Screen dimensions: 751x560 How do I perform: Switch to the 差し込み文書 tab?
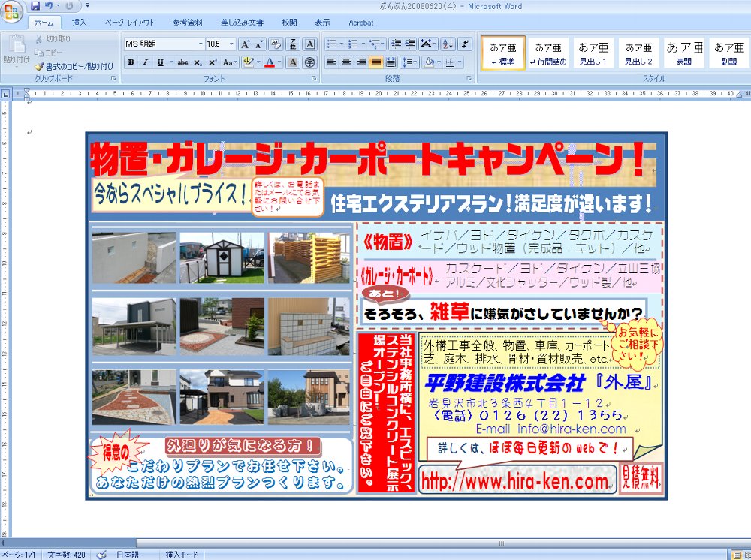(242, 23)
